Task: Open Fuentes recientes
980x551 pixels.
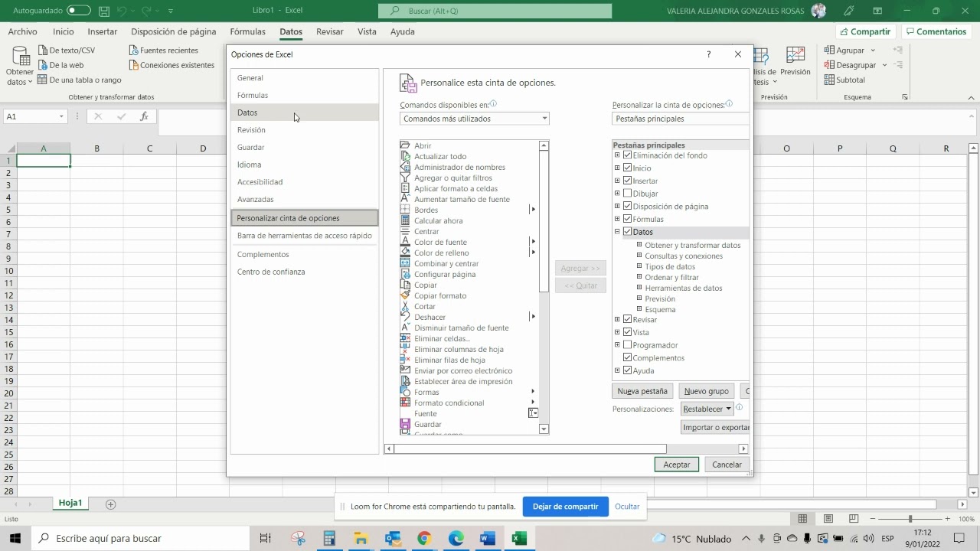Action: tap(163, 51)
